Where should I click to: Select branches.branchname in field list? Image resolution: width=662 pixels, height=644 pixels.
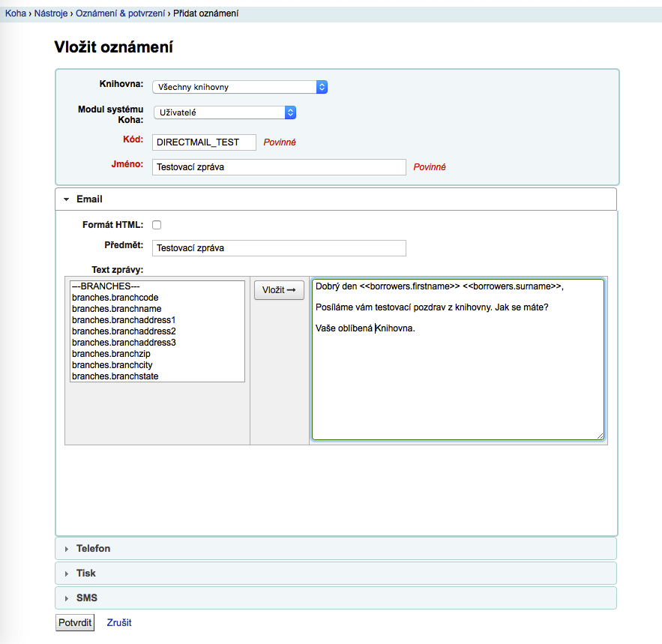tap(157, 309)
